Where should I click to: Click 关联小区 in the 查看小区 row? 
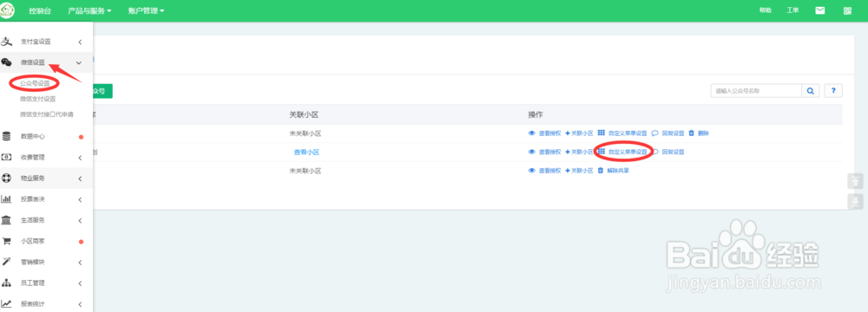tap(579, 152)
